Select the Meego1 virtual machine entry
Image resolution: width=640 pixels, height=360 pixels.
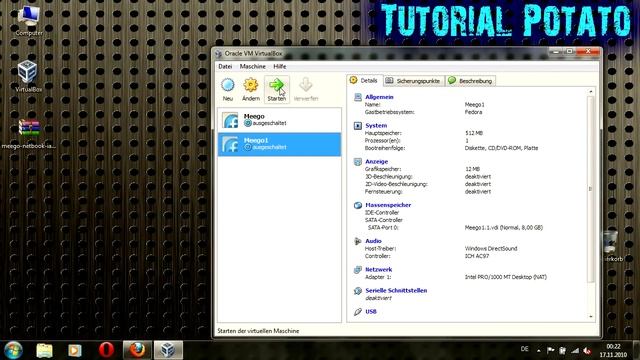coord(280,144)
